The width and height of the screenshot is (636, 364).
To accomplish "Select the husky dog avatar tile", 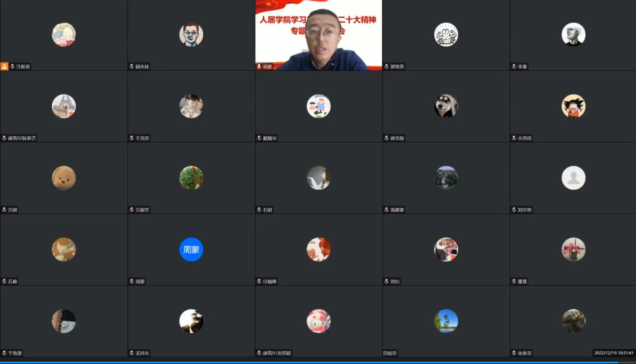I will [x=446, y=106].
